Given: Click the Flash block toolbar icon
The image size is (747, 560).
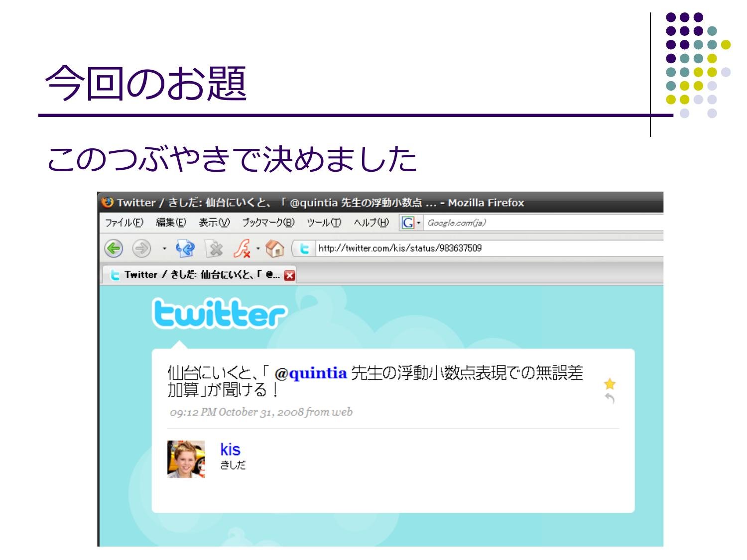Looking at the screenshot, I should [x=242, y=248].
